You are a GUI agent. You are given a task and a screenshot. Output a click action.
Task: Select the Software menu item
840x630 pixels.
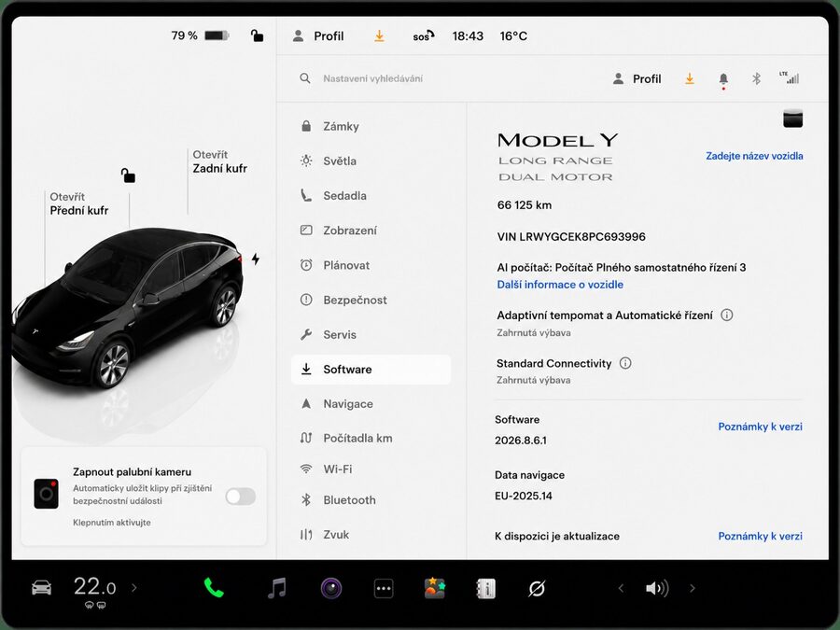tap(371, 369)
